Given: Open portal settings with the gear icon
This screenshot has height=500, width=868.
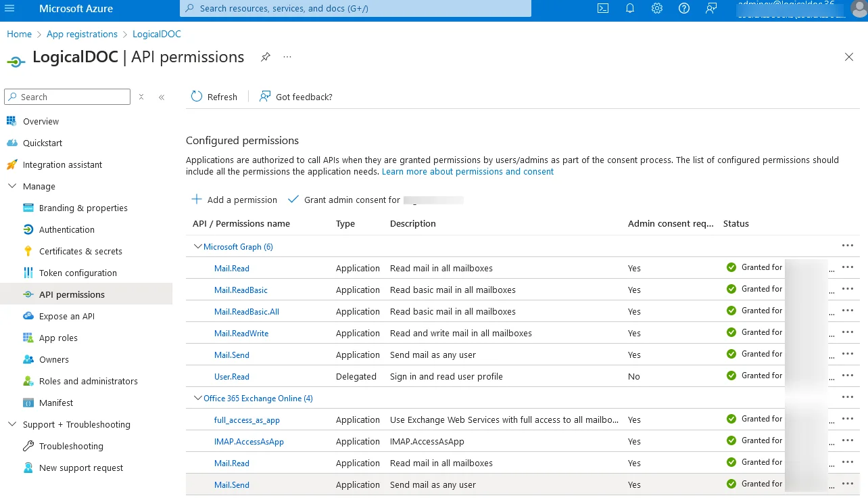Looking at the screenshot, I should click(x=656, y=8).
